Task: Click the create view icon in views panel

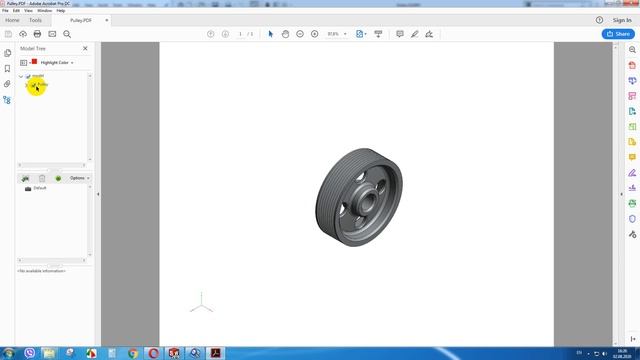Action: [x=25, y=178]
